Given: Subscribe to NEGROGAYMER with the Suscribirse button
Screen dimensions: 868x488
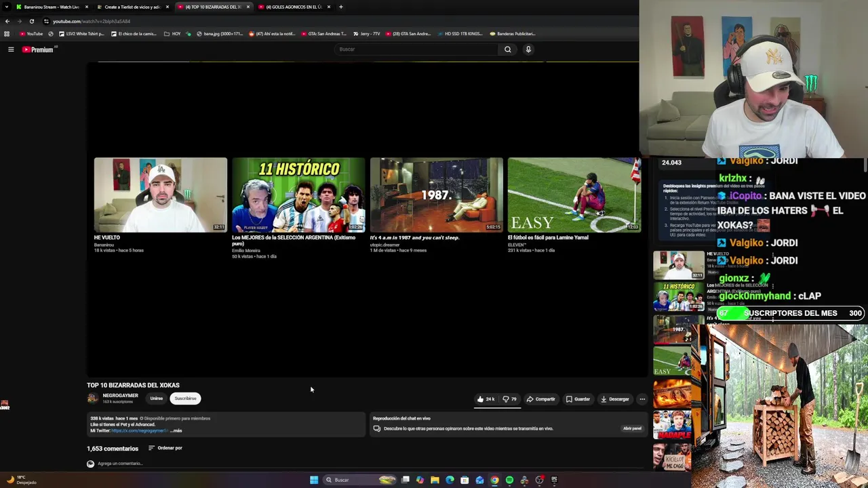Looking at the screenshot, I should tap(185, 399).
